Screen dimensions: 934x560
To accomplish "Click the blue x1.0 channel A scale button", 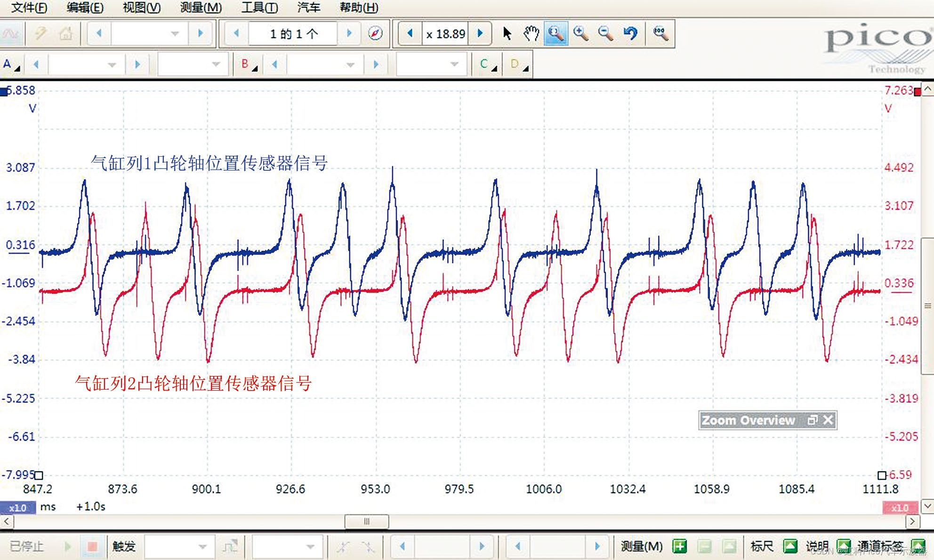I will [x=18, y=508].
